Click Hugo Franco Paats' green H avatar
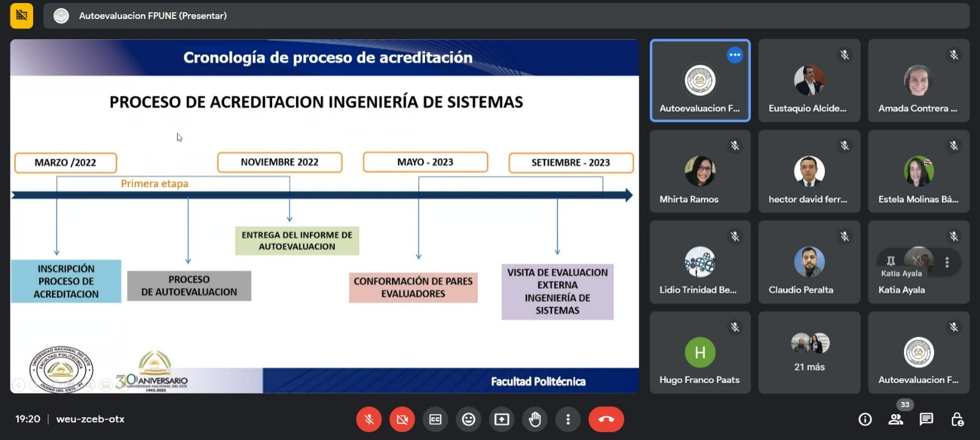 tap(700, 352)
